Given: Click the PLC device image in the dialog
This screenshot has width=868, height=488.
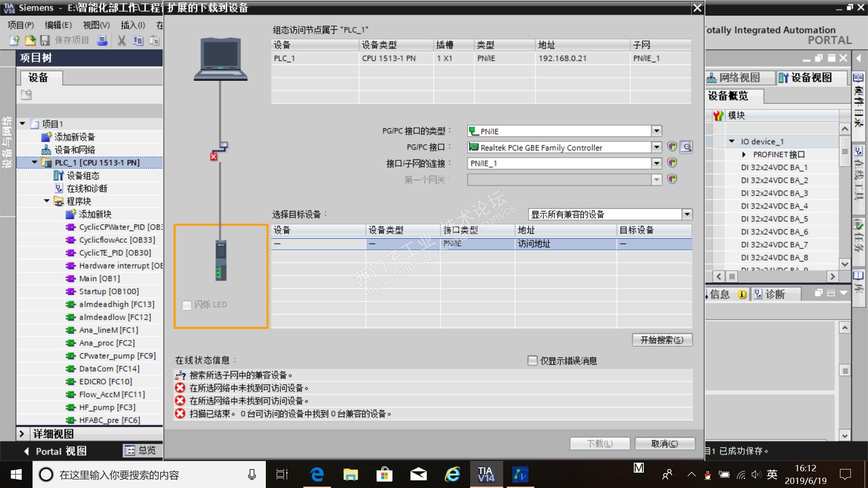Looking at the screenshot, I should 221,260.
